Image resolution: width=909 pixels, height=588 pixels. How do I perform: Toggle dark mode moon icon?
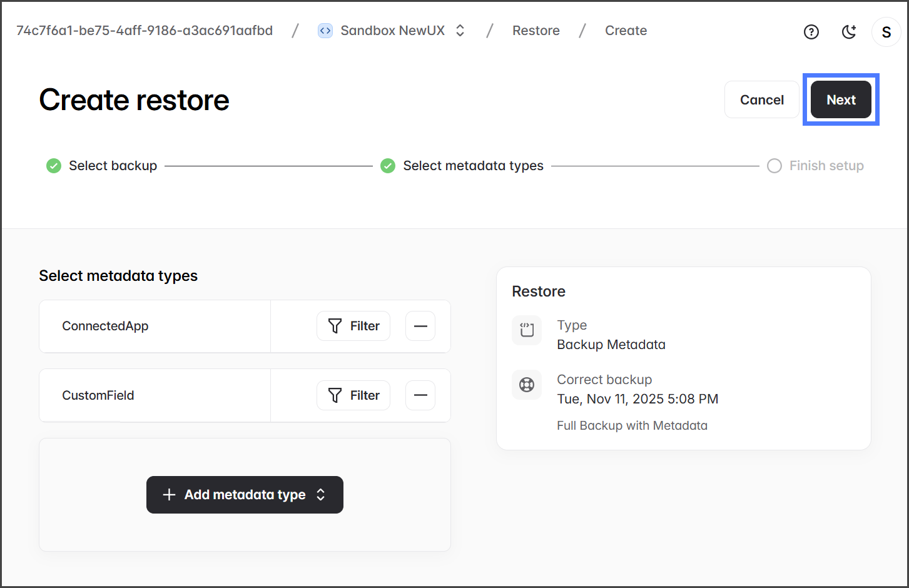click(848, 32)
